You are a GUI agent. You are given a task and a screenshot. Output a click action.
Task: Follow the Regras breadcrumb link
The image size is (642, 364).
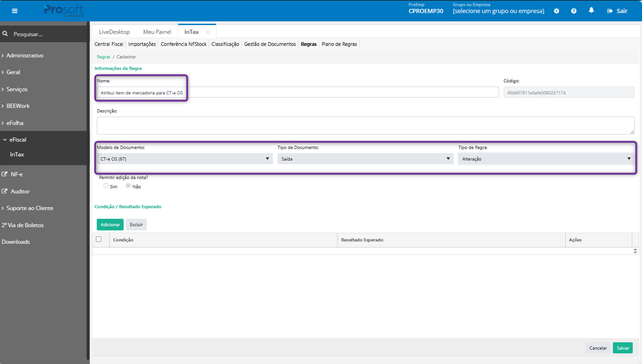click(x=103, y=57)
